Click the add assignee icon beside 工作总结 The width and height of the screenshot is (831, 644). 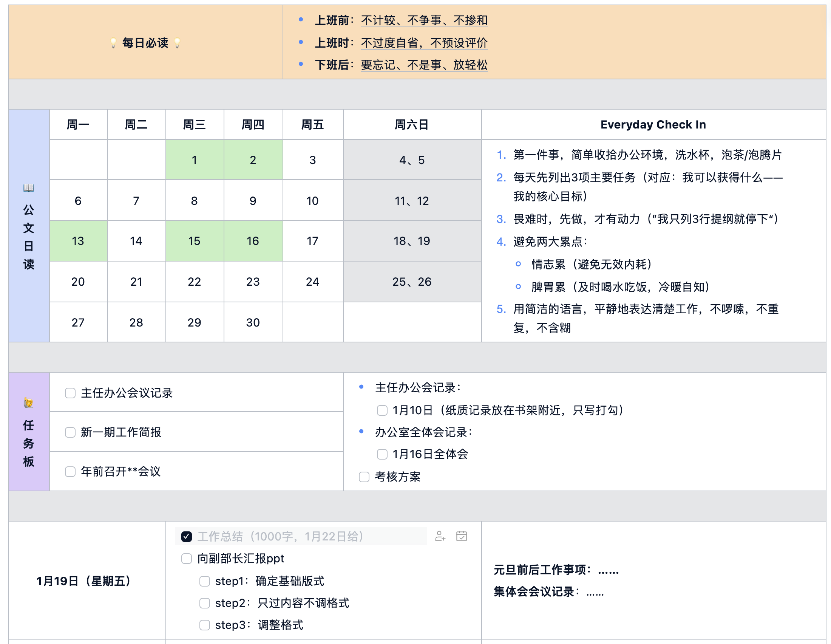[440, 536]
